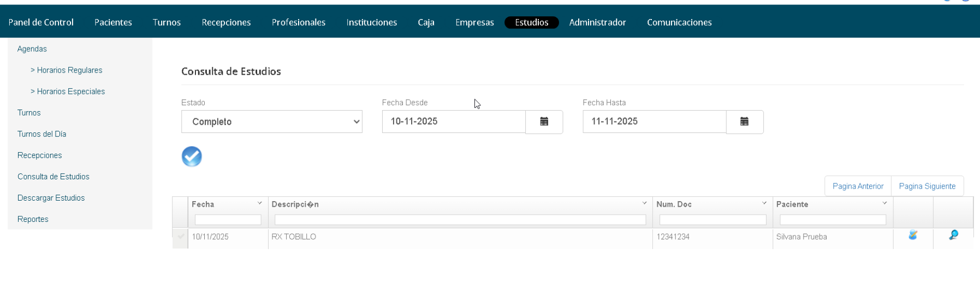Open the Fecha Hasta calendar picker
This screenshot has width=980, height=290.
744,122
